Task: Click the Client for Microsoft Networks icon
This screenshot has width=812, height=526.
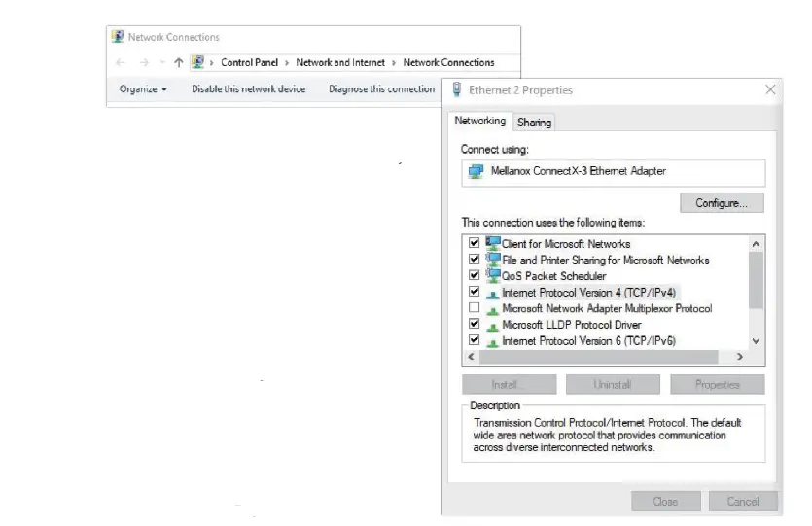Action: [x=493, y=243]
